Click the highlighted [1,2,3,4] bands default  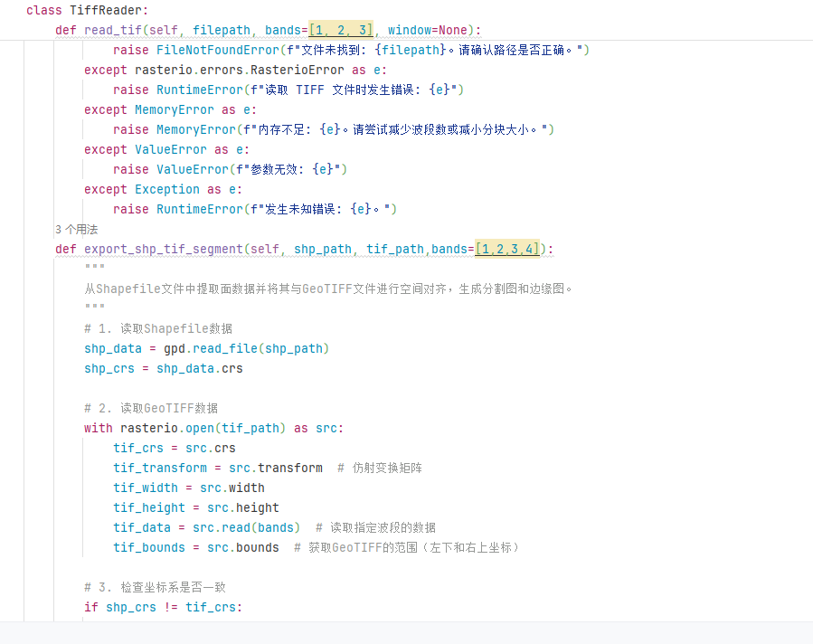pyautogui.click(x=507, y=250)
